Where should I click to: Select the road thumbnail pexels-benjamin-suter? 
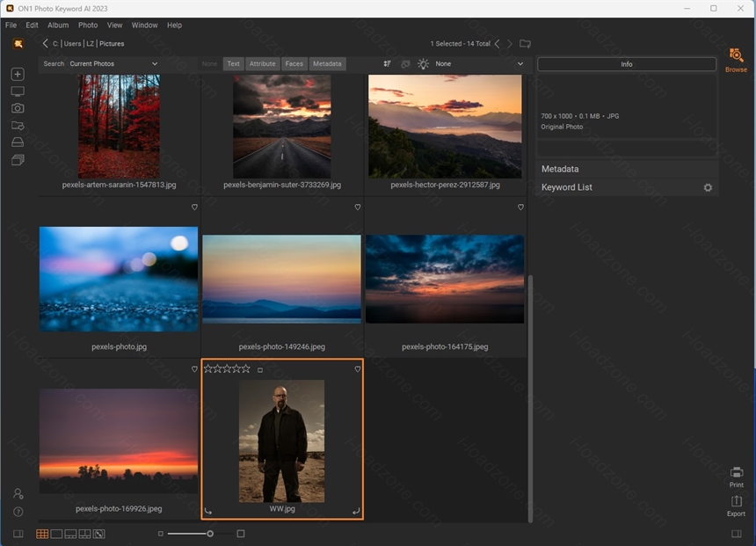click(x=282, y=127)
